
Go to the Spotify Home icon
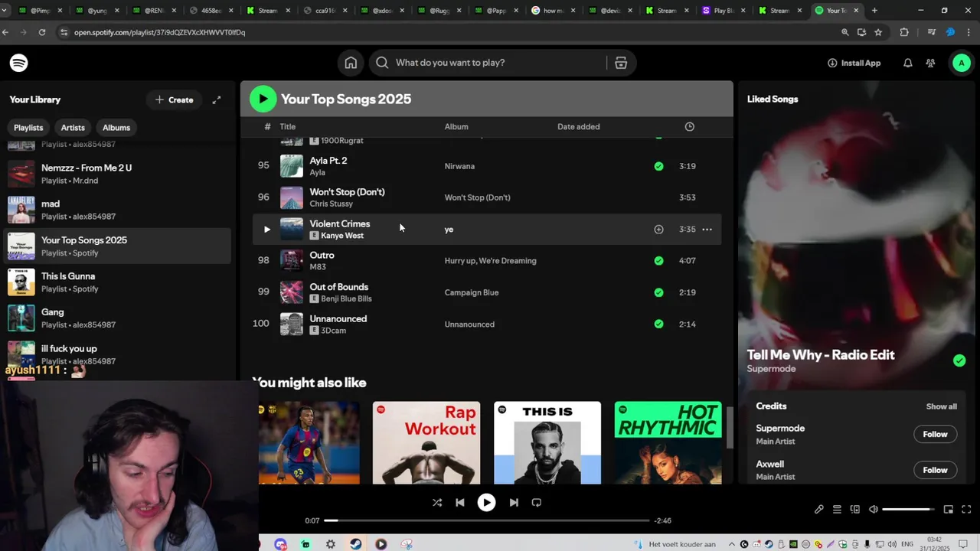point(351,63)
